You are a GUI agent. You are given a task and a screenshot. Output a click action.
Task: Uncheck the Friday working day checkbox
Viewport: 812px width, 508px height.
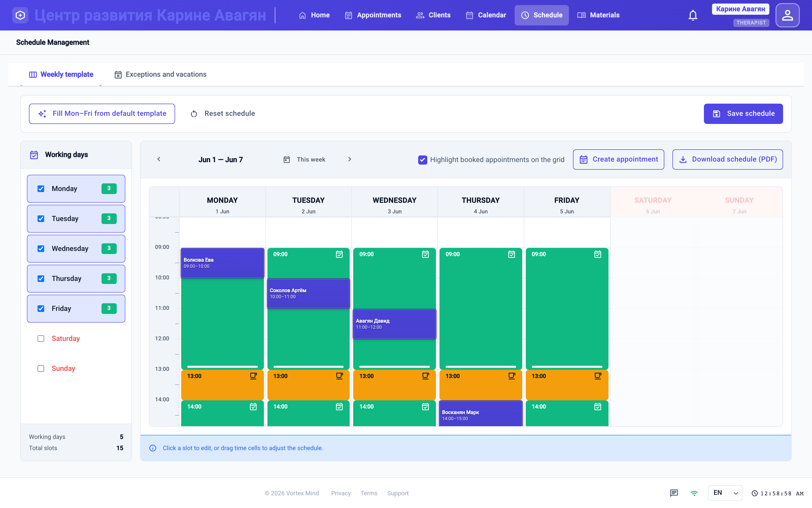(41, 308)
